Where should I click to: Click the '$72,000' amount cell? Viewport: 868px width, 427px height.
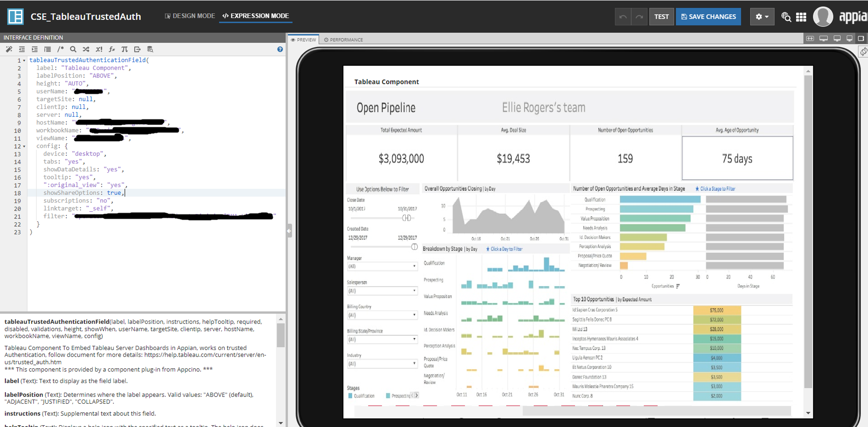tap(717, 320)
